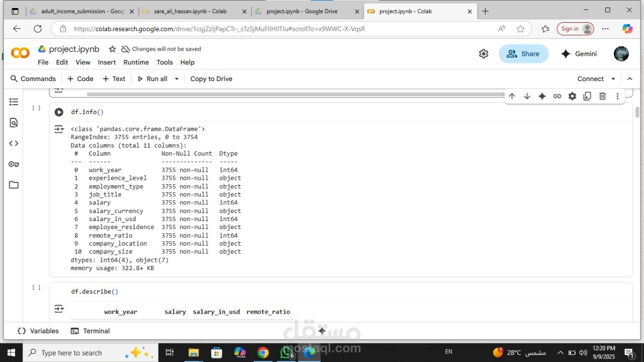The image size is (644, 362).
Task: Open the Runtime menu
Action: pos(136,62)
